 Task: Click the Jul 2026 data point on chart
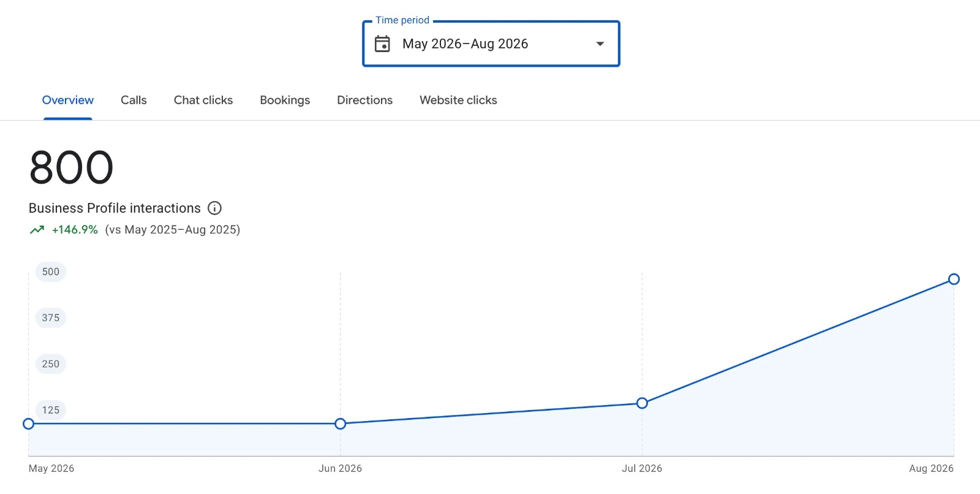pyautogui.click(x=642, y=403)
